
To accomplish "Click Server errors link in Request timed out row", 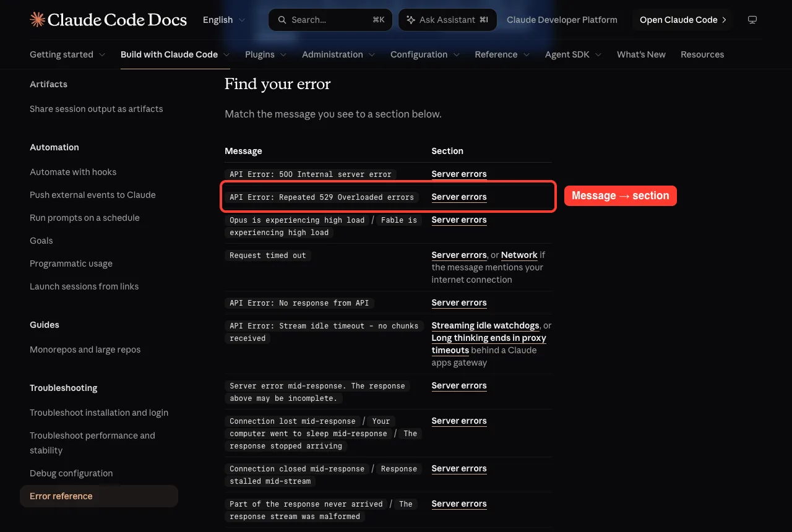I will pyautogui.click(x=459, y=255).
